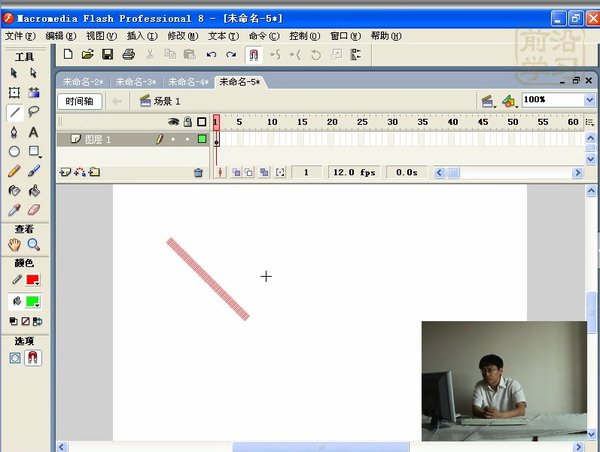
Task: Toggle Snap to Objects magnet in toolbar
Action: [x=253, y=55]
